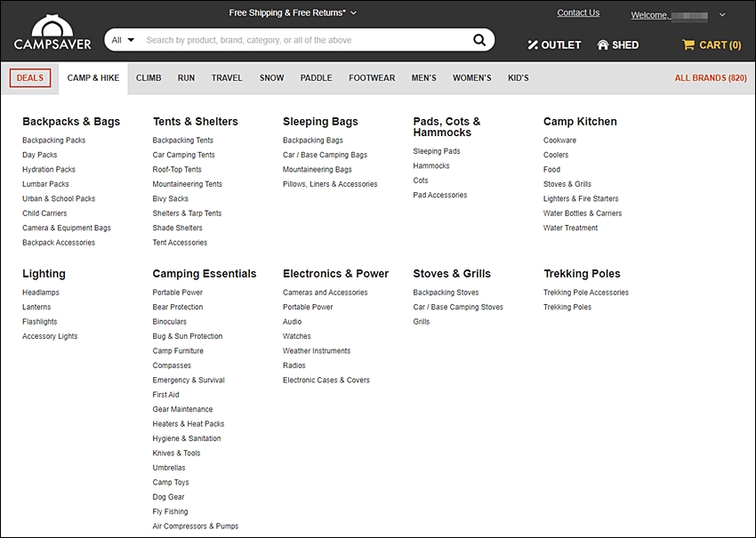Open the Tents & Shelters heading
The width and height of the screenshot is (756, 538).
(x=196, y=122)
